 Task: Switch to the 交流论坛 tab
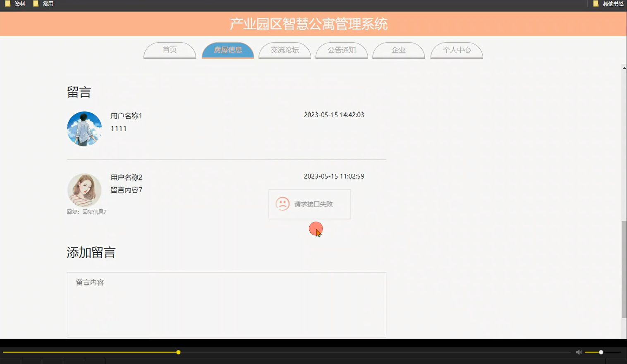[285, 50]
